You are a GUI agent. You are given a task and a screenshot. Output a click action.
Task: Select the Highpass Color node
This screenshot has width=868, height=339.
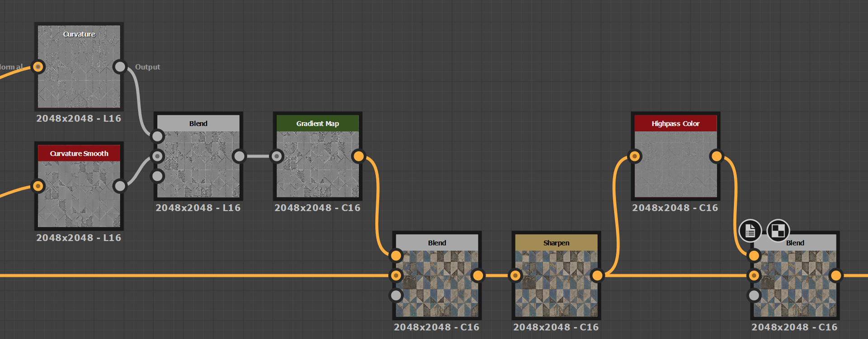tap(676, 156)
